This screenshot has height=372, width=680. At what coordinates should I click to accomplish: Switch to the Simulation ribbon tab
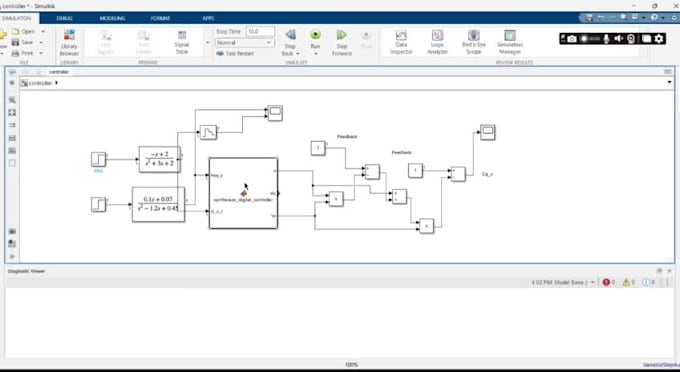coord(16,18)
